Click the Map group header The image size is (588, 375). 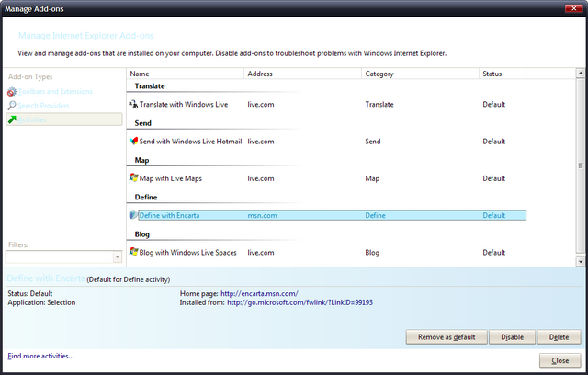click(141, 160)
